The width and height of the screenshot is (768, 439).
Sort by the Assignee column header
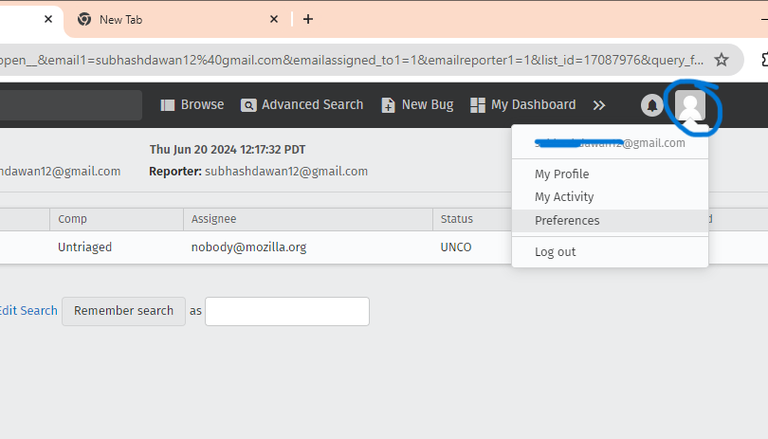pyautogui.click(x=213, y=219)
